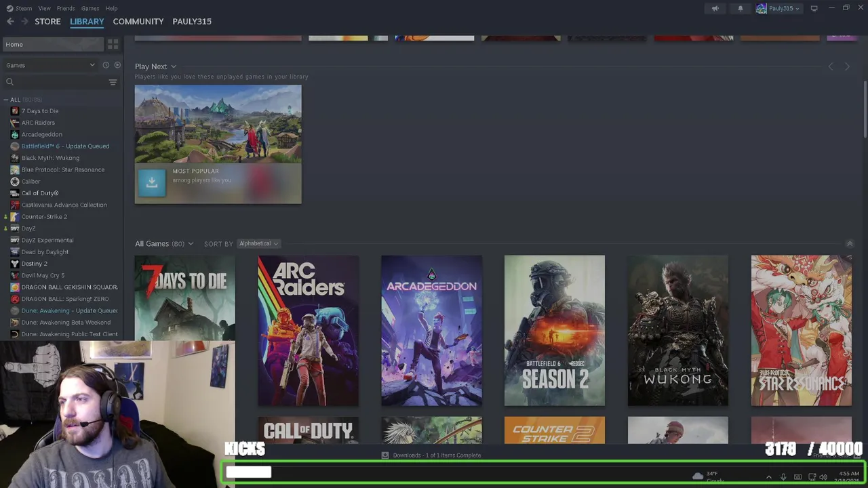868x488 pixels.
Task: Open Pauly315 account dropdown
Action: coord(778,8)
